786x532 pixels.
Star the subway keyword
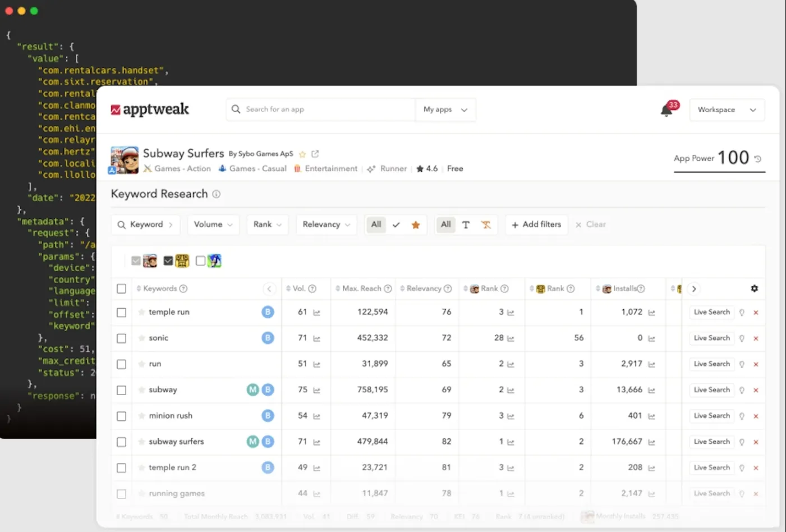pos(141,390)
